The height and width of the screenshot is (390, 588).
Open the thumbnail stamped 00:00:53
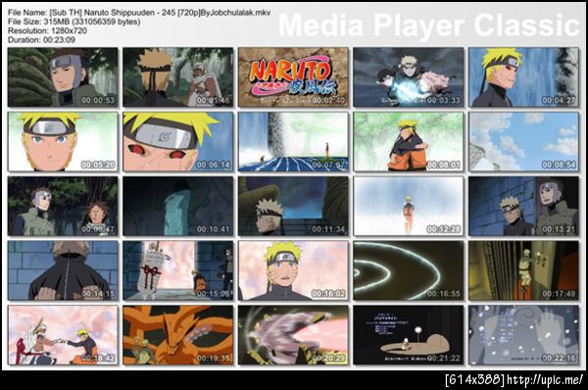click(63, 77)
